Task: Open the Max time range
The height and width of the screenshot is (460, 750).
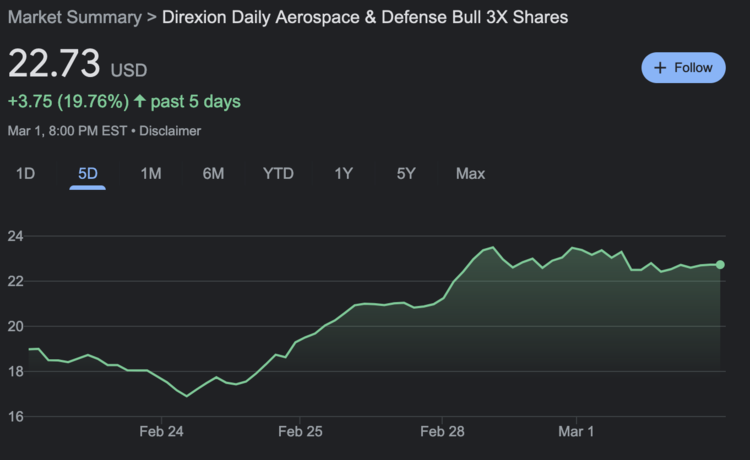Action: [x=470, y=174]
